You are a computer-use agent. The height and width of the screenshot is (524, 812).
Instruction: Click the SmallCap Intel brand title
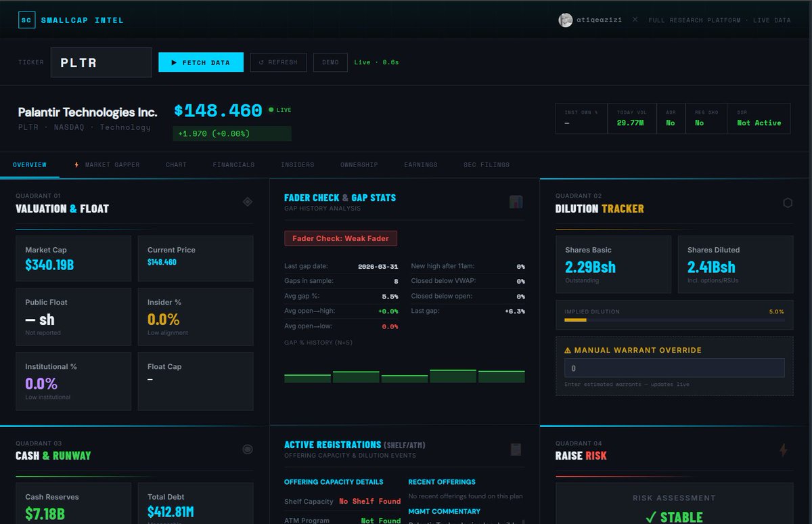82,20
